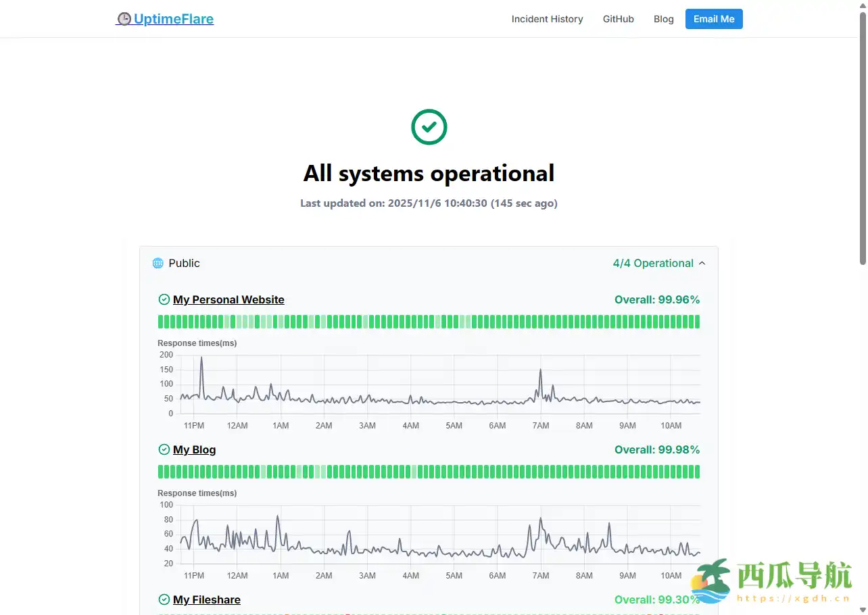Open the My Blog monitor link
The width and height of the screenshot is (868, 615).
(x=194, y=450)
